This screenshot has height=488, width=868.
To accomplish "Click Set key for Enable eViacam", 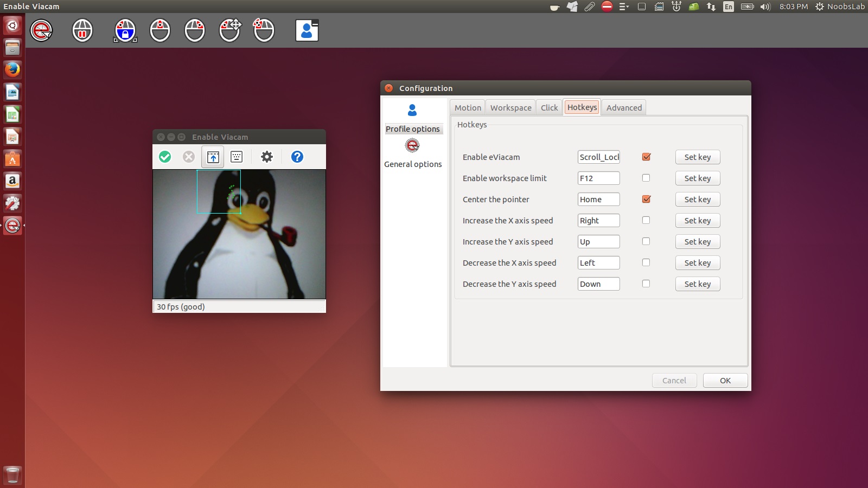I will tap(698, 157).
